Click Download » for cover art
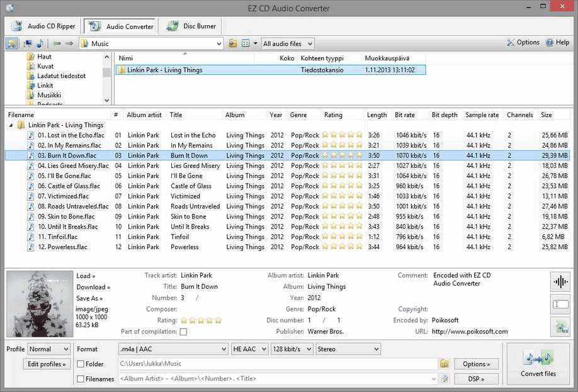 [x=93, y=287]
